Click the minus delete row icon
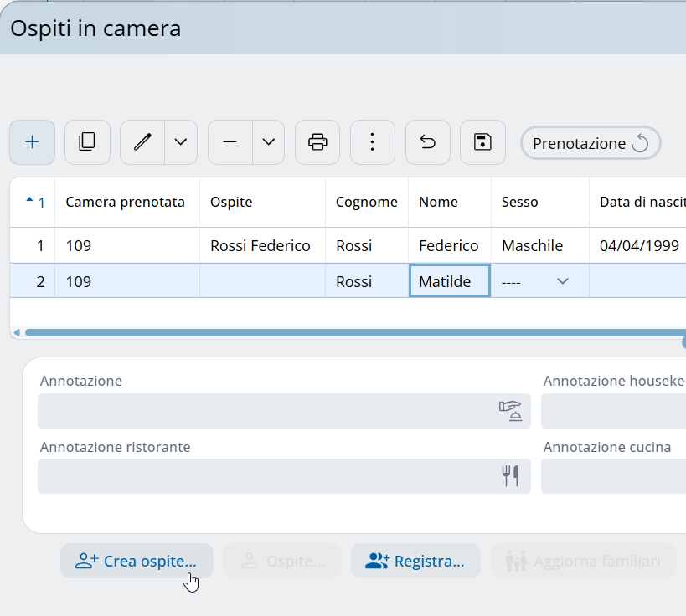686x616 pixels. coord(230,142)
